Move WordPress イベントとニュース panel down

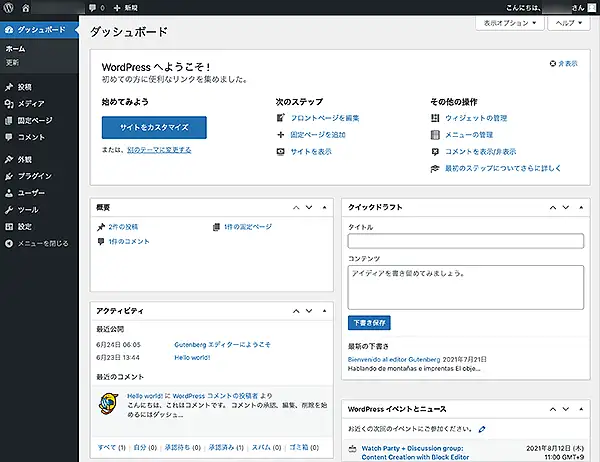(566, 409)
